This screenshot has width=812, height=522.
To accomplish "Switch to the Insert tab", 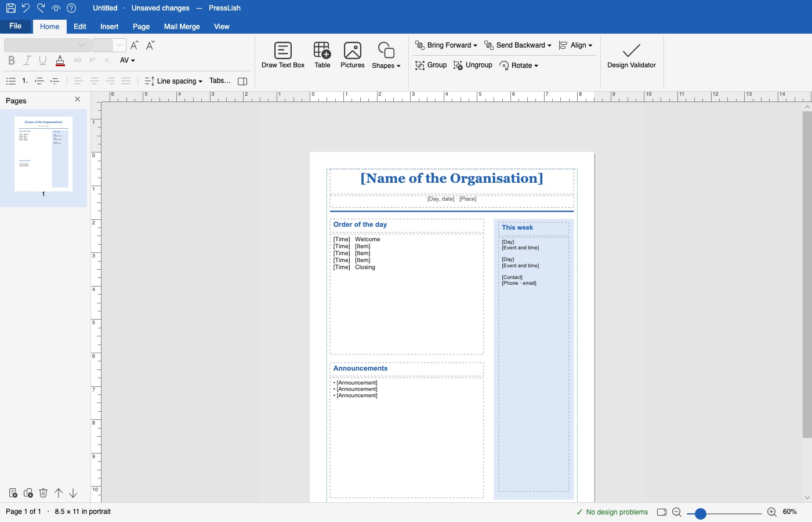I will (x=109, y=27).
